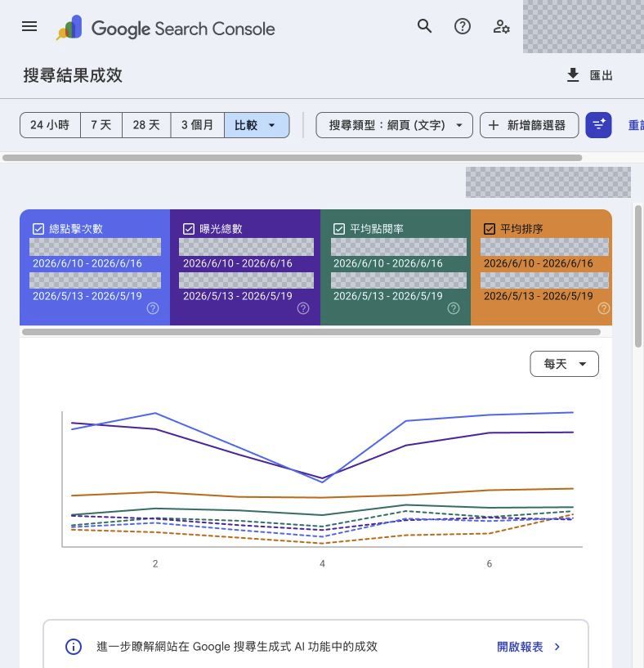The height and width of the screenshot is (668, 644).
Task: Click the chart x-axis label 2
Action: pyautogui.click(x=155, y=563)
